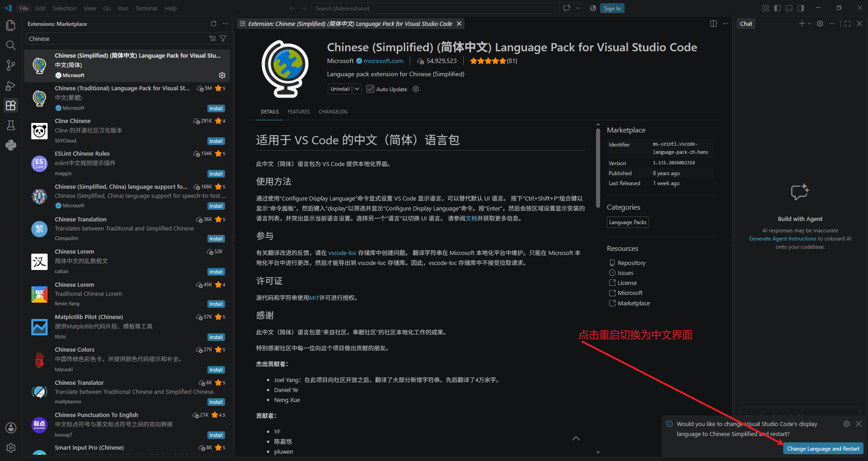The width and height of the screenshot is (868, 461).
Task: Open the Search view in activity bar
Action: click(x=11, y=45)
